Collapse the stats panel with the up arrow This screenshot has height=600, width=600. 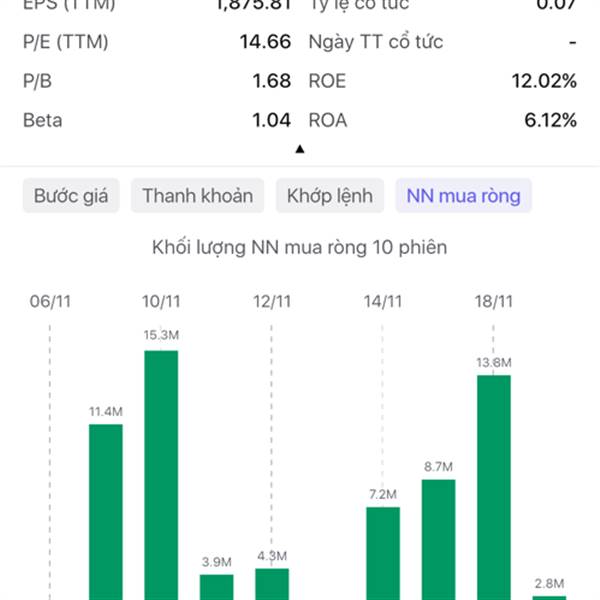[299, 150]
